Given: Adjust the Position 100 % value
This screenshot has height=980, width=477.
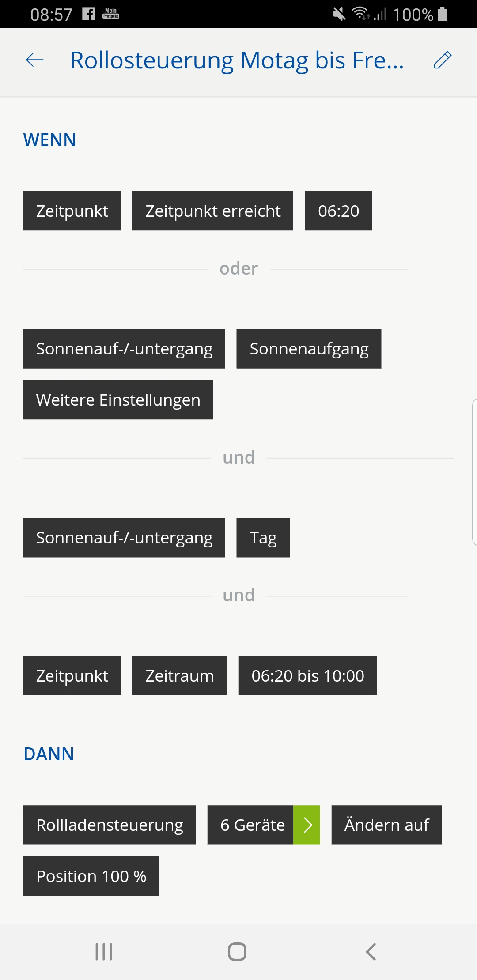Looking at the screenshot, I should [91, 876].
